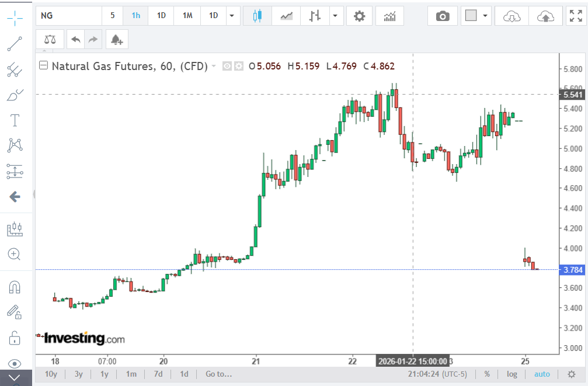Switch to first 1D interval
588x386 pixels.
[x=161, y=16]
